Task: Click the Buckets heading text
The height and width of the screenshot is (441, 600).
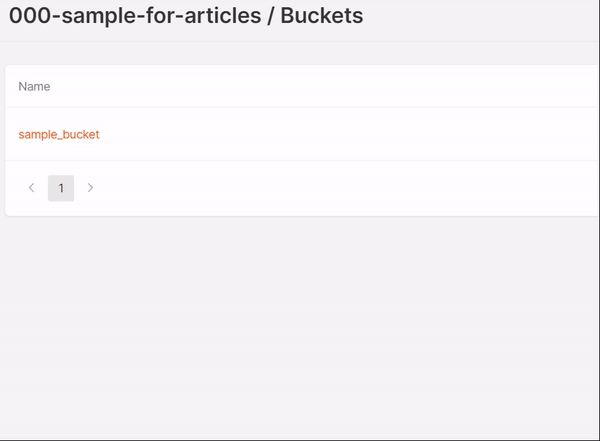Action: tap(321, 16)
